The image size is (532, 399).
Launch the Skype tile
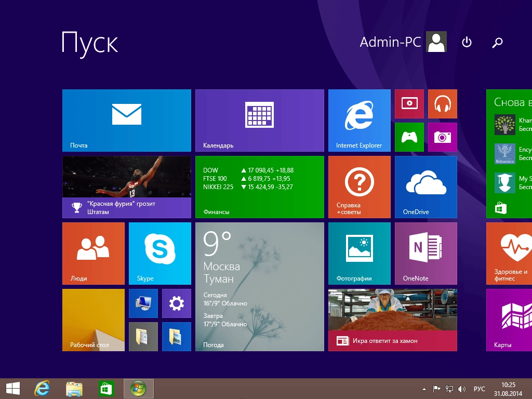click(x=160, y=254)
